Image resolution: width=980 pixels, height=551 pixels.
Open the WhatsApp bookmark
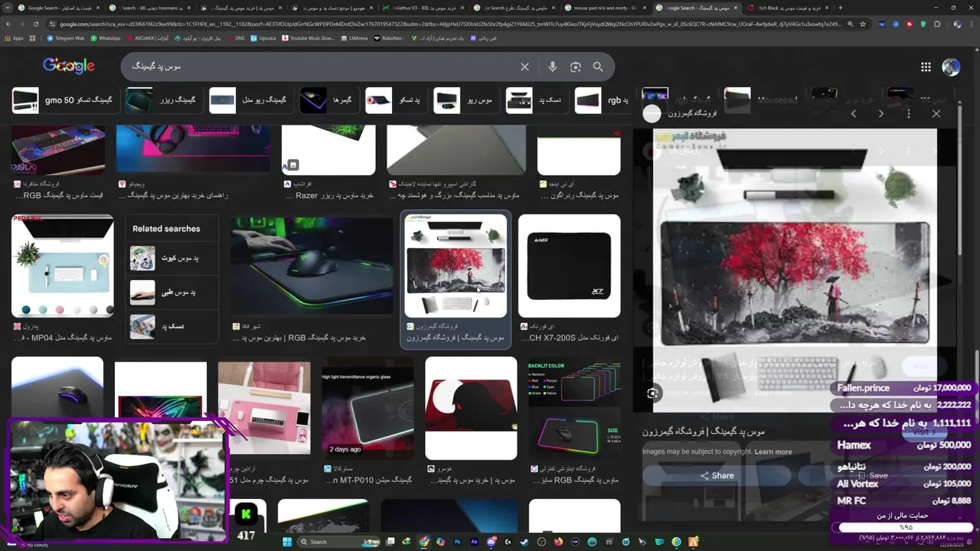click(x=106, y=38)
